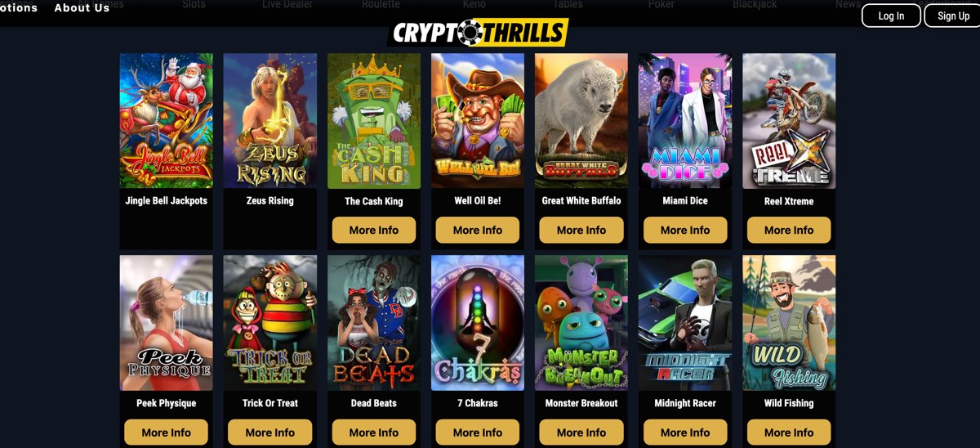View More Info for Dead Beats
Image resolution: width=980 pixels, height=448 pixels.
click(x=374, y=432)
